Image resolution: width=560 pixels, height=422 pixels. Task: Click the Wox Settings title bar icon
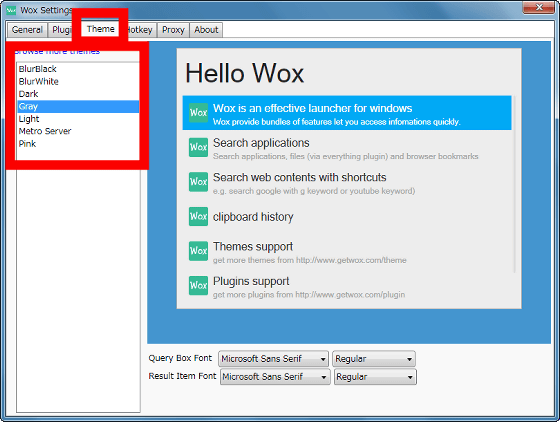point(11,10)
